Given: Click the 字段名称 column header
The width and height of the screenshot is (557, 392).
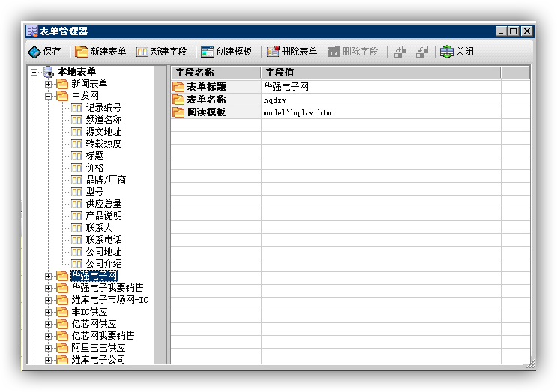Looking at the screenshot, I should click(x=216, y=73).
